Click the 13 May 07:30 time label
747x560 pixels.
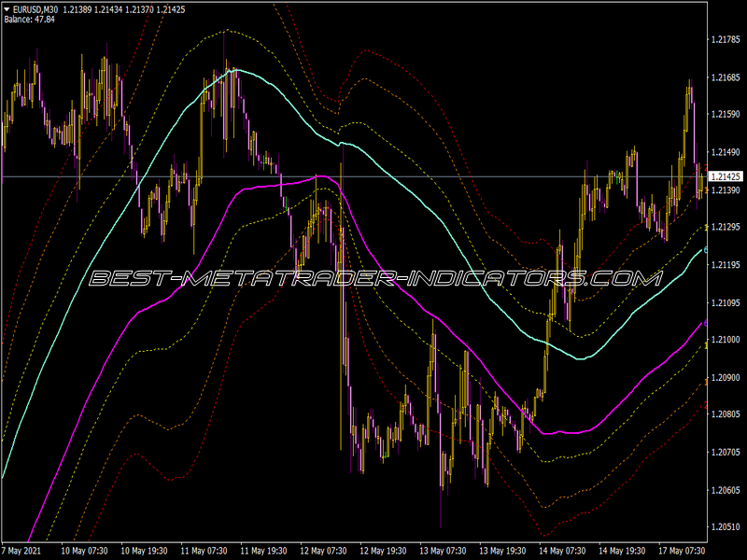click(x=443, y=551)
